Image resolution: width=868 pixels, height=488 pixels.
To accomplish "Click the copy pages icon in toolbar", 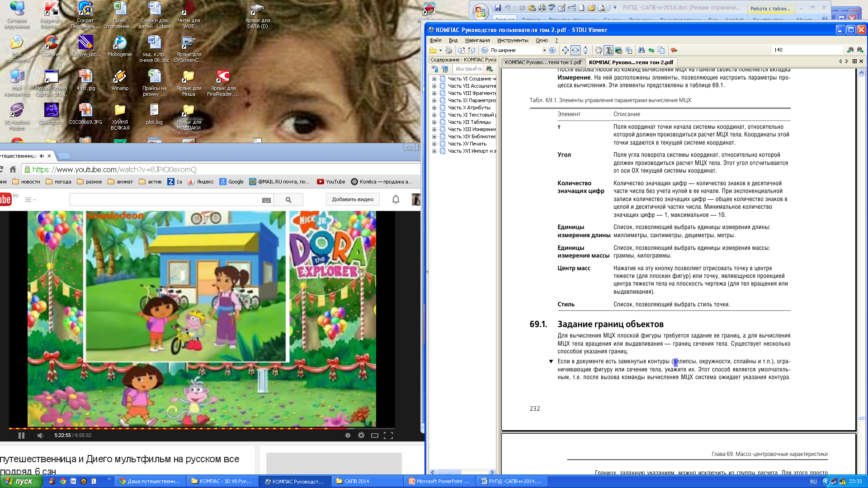I will tap(661, 50).
